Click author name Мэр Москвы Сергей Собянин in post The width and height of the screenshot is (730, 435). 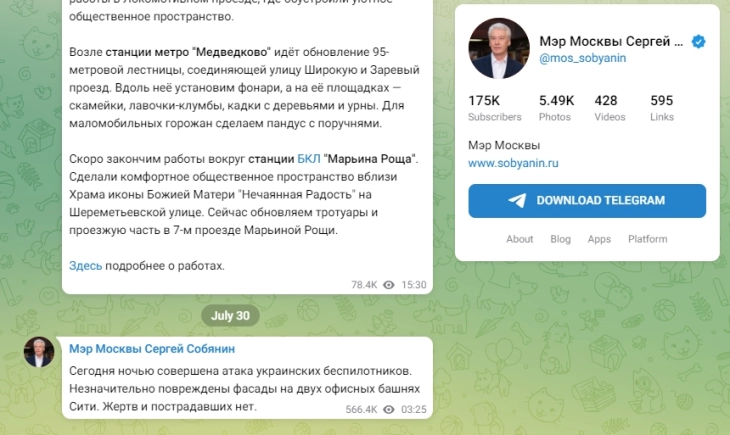click(152, 349)
